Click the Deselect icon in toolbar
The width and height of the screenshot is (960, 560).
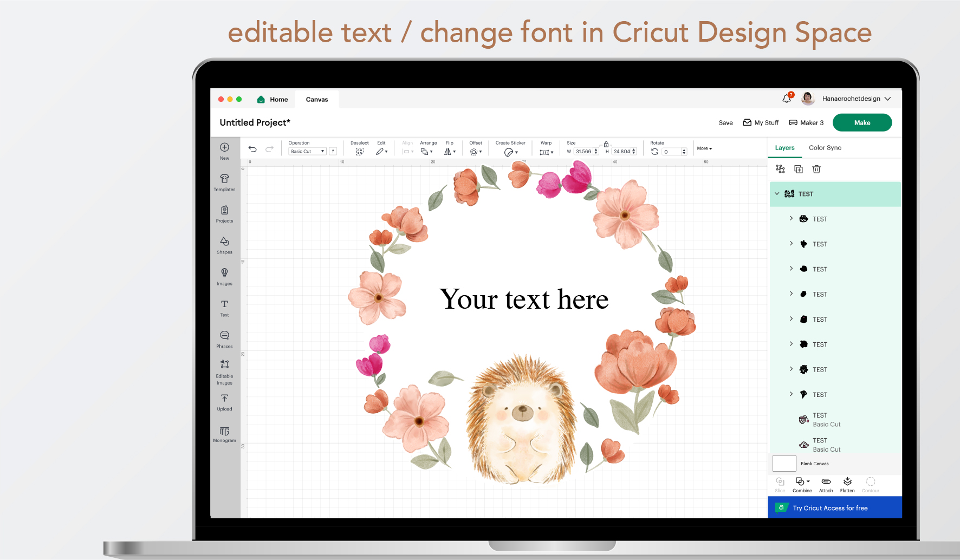point(359,152)
